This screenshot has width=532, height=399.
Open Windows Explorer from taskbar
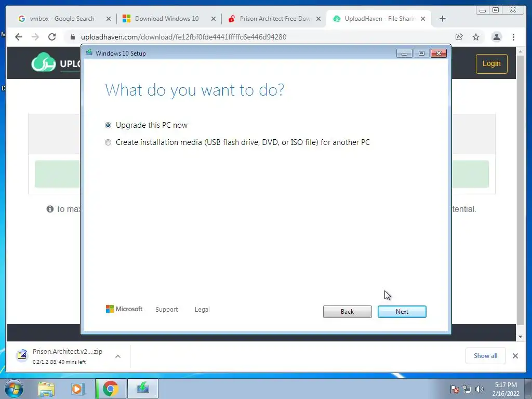46,389
